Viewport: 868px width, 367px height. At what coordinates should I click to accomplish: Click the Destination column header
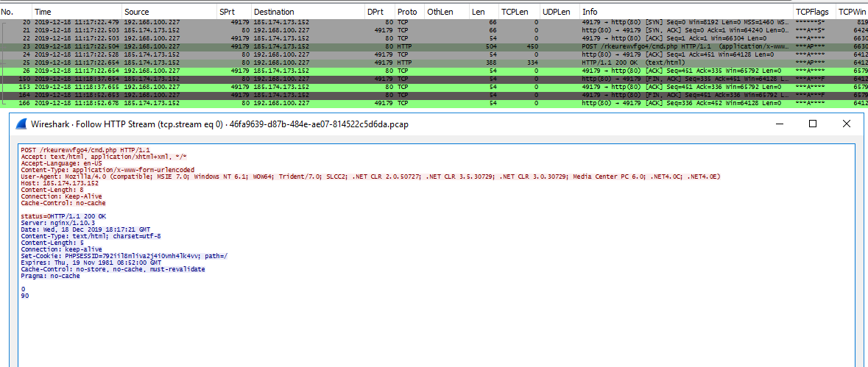point(308,12)
